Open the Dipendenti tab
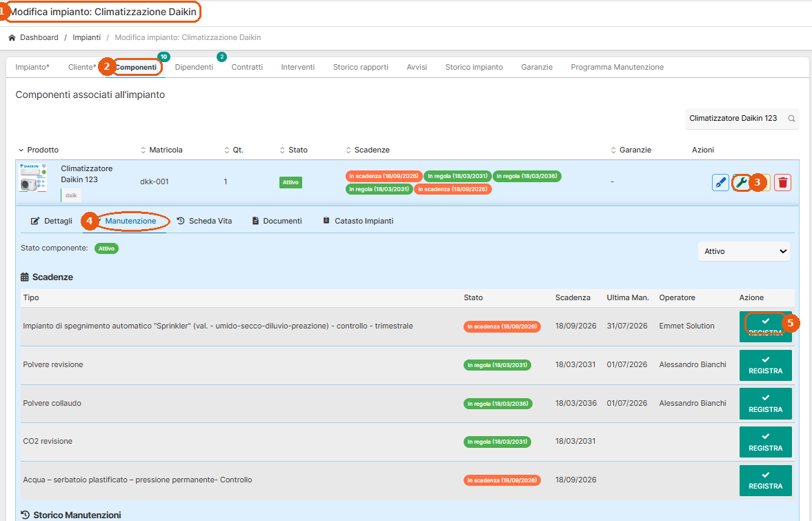This screenshot has width=812, height=521. click(x=194, y=68)
